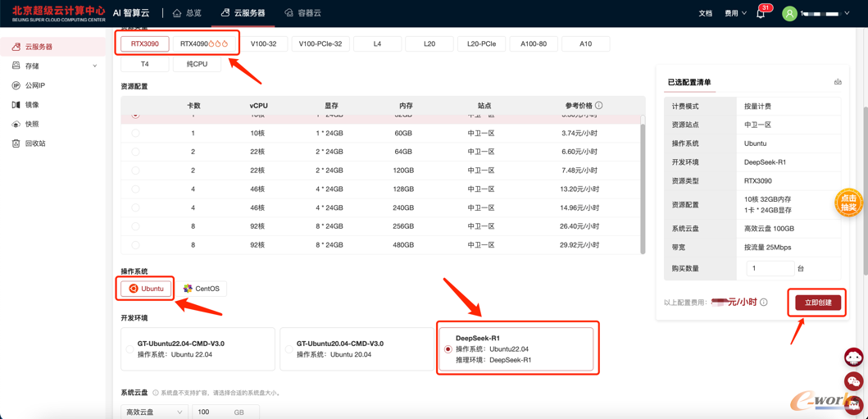
Task: Select the 6.60元/小时 configuration radio
Action: pyautogui.click(x=135, y=152)
